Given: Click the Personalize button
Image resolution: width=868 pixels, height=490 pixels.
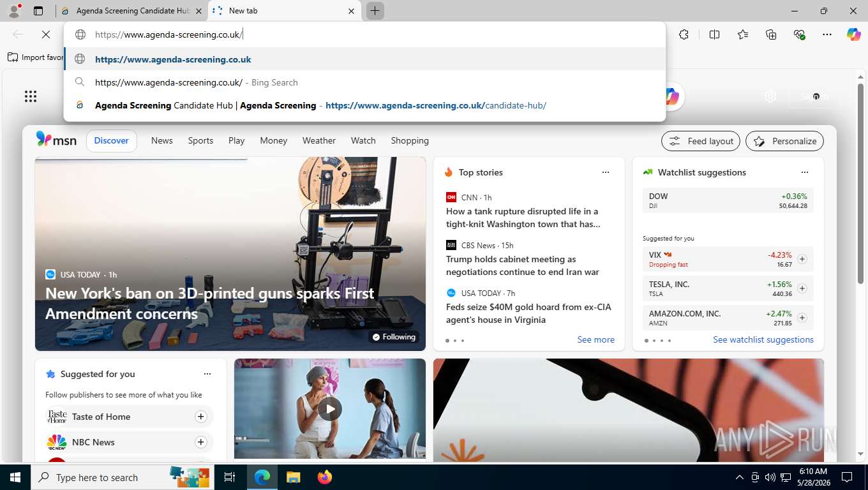Looking at the screenshot, I should pyautogui.click(x=784, y=141).
